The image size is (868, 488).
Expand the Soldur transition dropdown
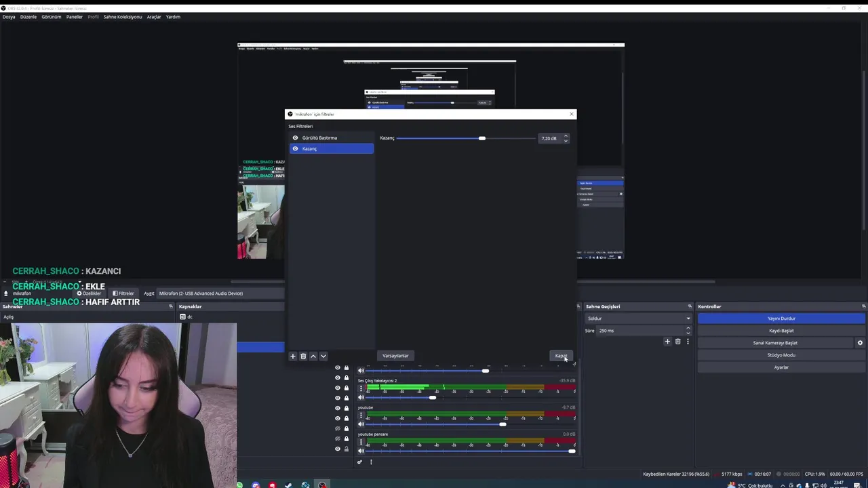639,319
